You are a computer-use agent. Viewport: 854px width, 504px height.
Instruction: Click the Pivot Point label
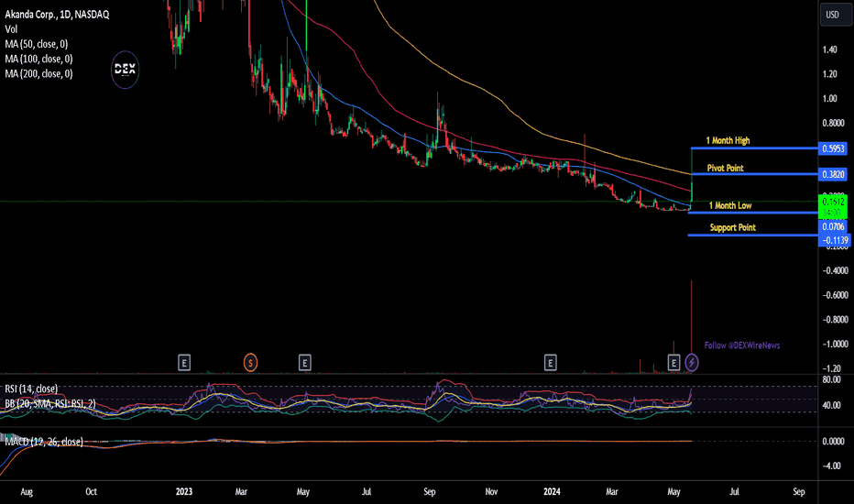[725, 168]
